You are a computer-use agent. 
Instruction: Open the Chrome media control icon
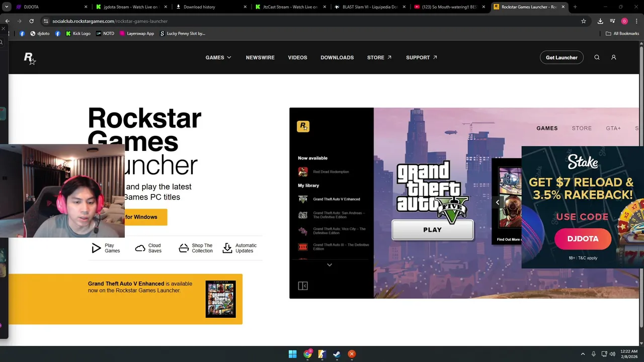[x=612, y=21]
